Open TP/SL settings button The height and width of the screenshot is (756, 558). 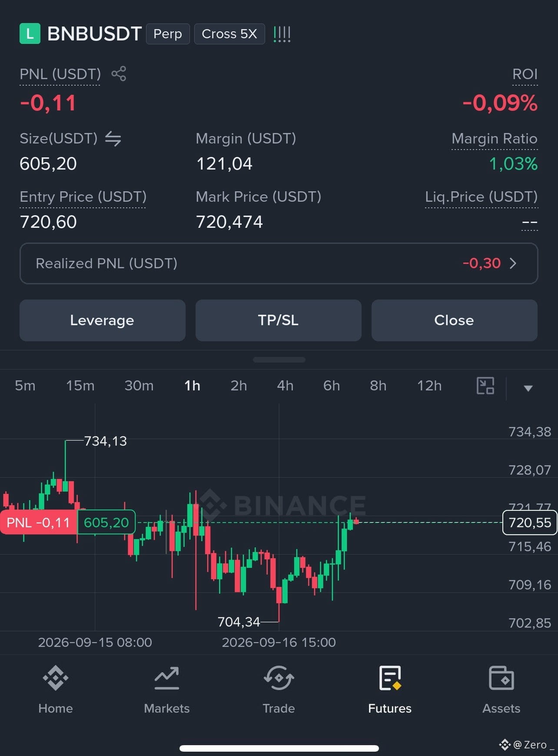[x=279, y=320]
